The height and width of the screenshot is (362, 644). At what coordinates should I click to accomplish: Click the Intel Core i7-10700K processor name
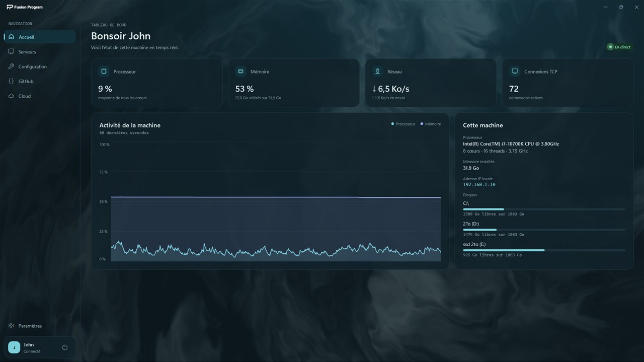[511, 144]
